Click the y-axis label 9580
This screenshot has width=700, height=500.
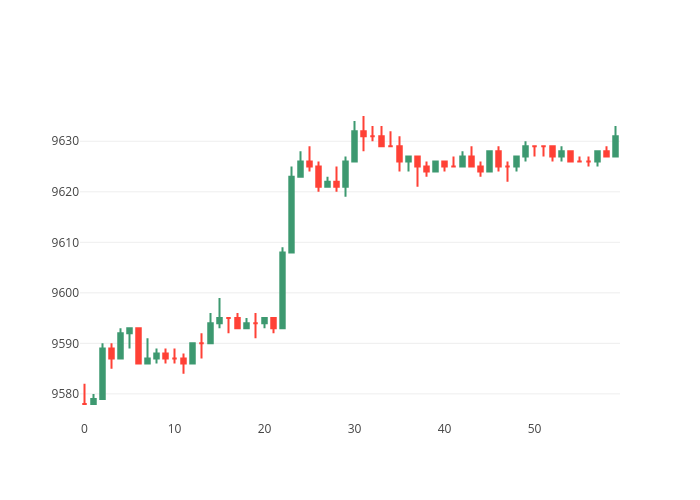(64, 394)
